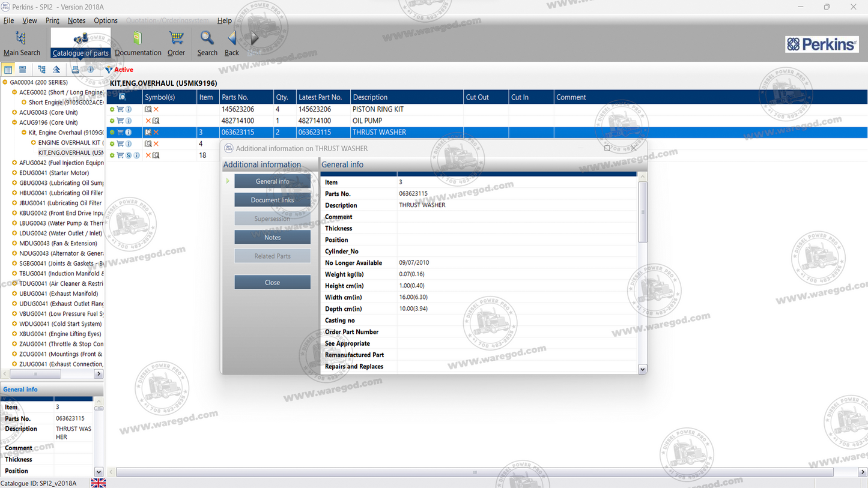Screen dimensions: 868x488
Task: Click the printer icon above the tree
Action: tap(75, 70)
